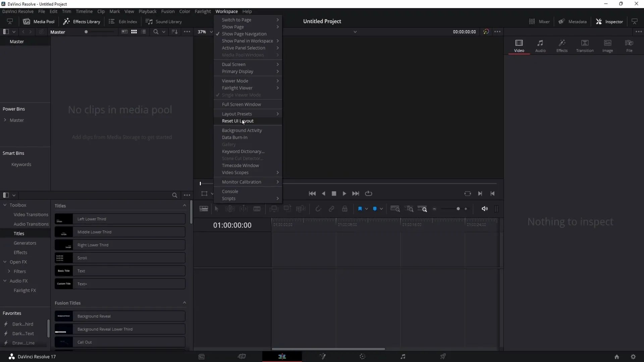Click the File tab in Inspector panel

point(629,46)
